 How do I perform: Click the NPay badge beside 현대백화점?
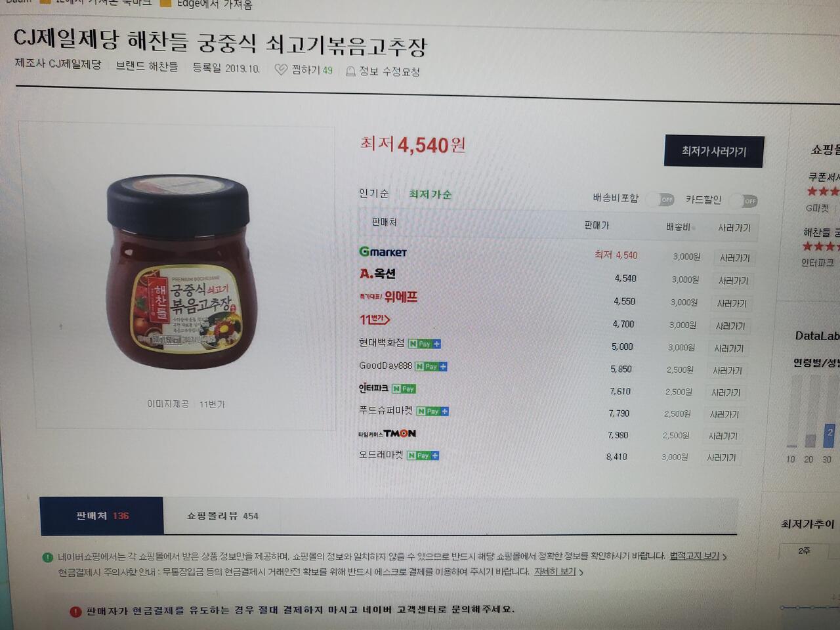(x=424, y=344)
